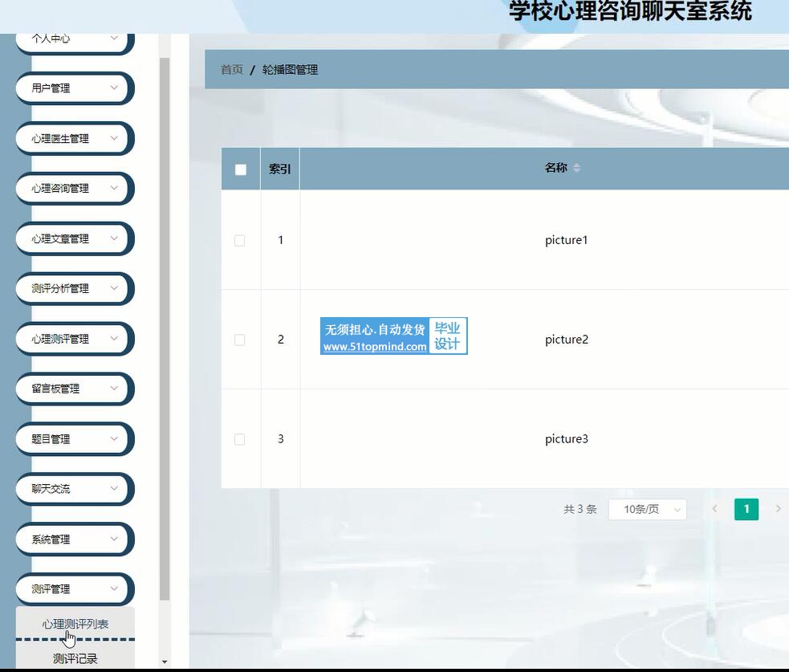Open 心理测评列表 submenu item
789x672 pixels.
(x=75, y=624)
